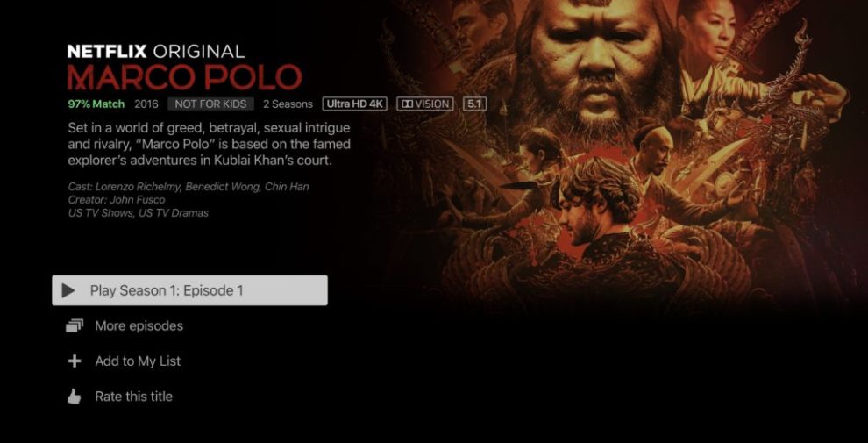Select Rate this title

[133, 397]
